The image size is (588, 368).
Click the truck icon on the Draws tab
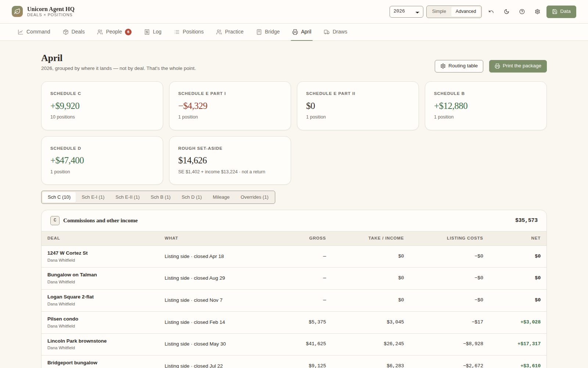point(327,32)
